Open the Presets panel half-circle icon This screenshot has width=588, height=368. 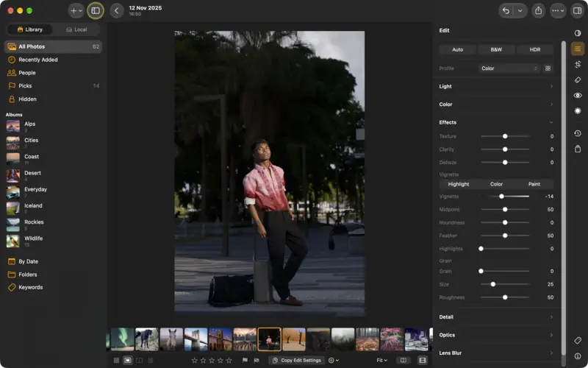tap(578, 33)
